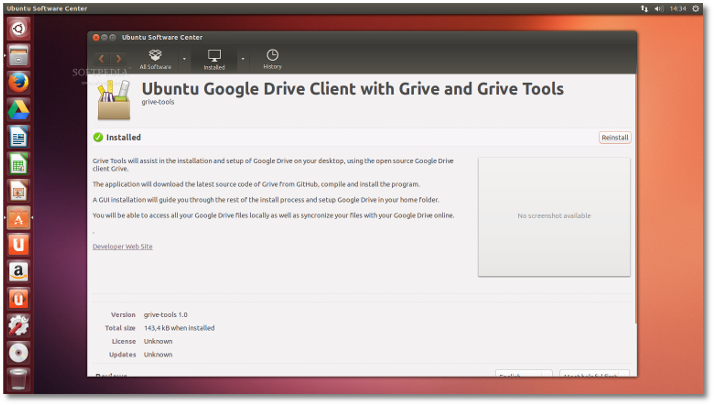
Task: Open Amazon launcher icon
Action: click(18, 271)
